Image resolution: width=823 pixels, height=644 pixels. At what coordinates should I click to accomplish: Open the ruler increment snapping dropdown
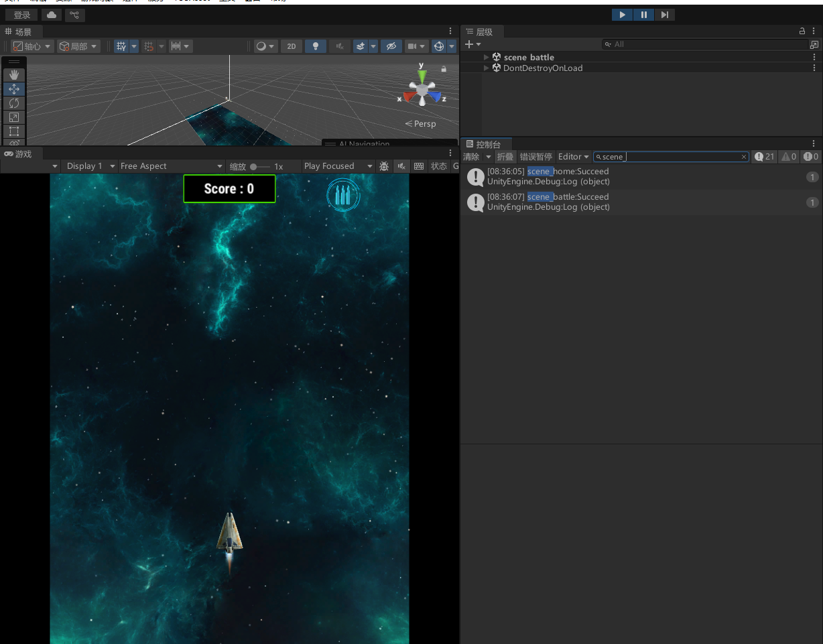pyautogui.click(x=186, y=46)
